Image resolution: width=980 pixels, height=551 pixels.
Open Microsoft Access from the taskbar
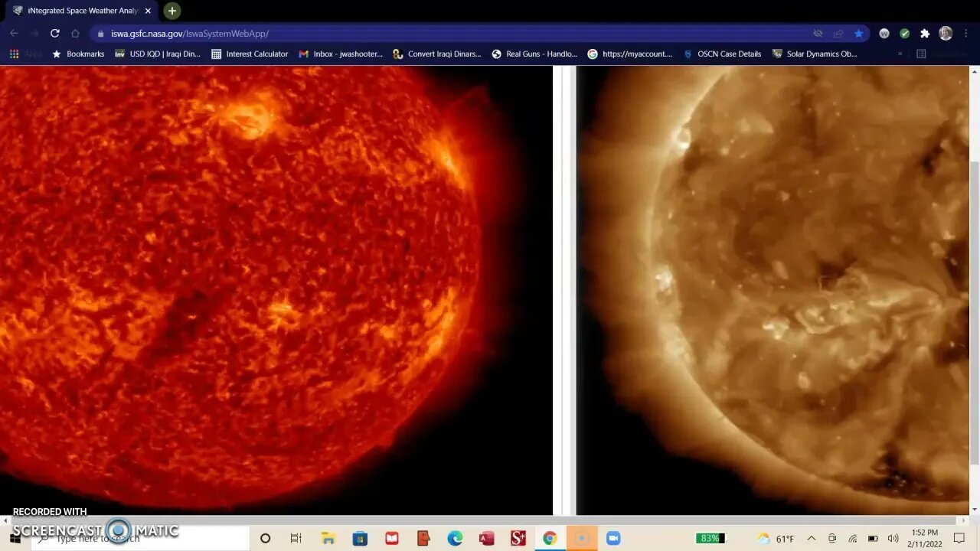pos(486,539)
